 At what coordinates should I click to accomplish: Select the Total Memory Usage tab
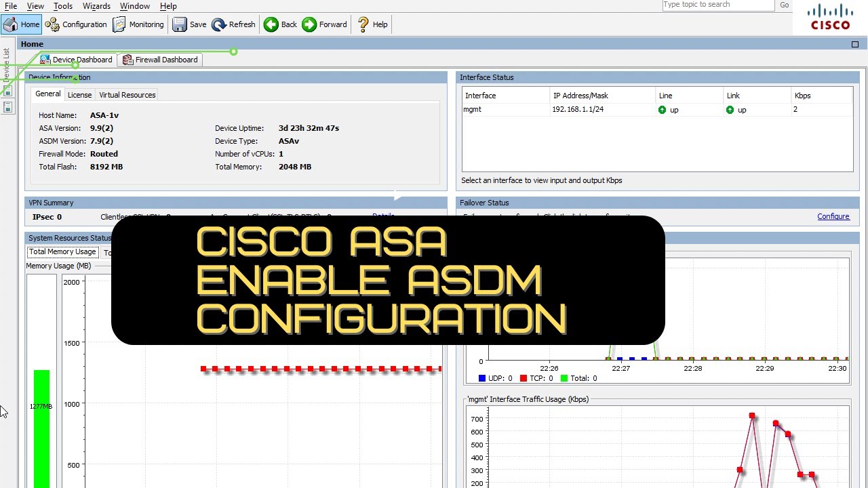point(62,251)
